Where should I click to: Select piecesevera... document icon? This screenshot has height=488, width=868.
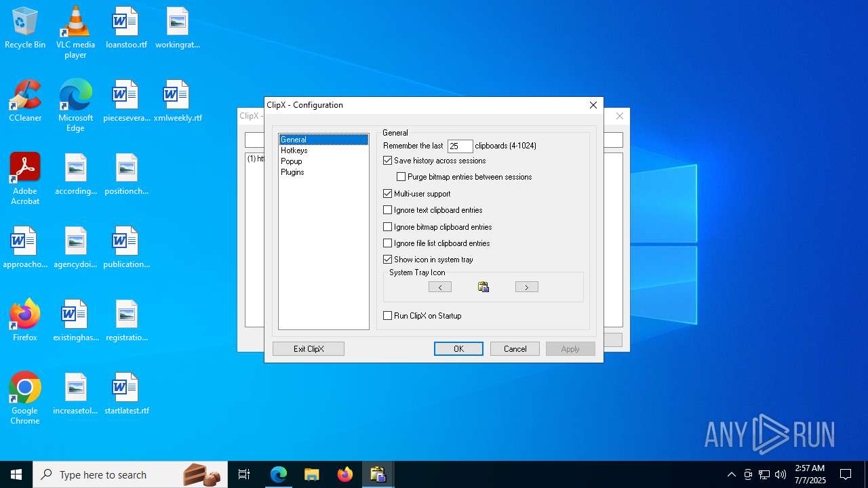click(126, 102)
